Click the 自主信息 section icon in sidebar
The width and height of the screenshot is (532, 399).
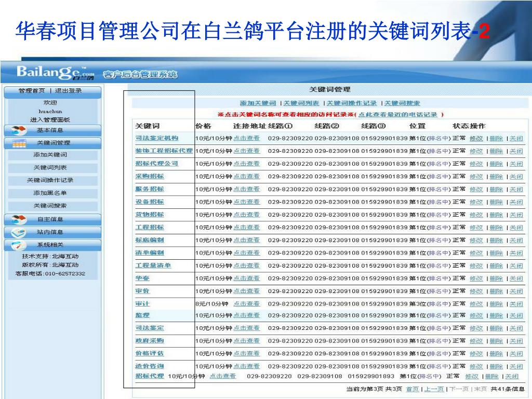click(x=19, y=219)
